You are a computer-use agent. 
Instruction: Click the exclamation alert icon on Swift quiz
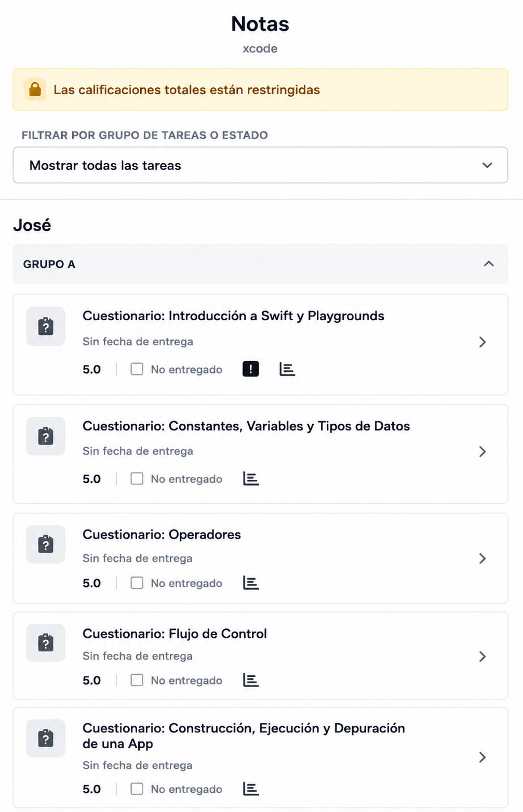251,369
